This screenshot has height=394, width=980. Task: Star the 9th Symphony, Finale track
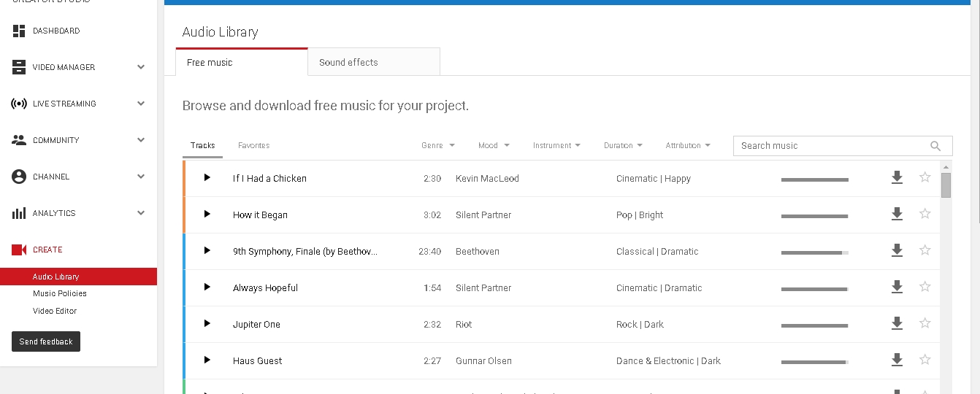[x=925, y=250]
